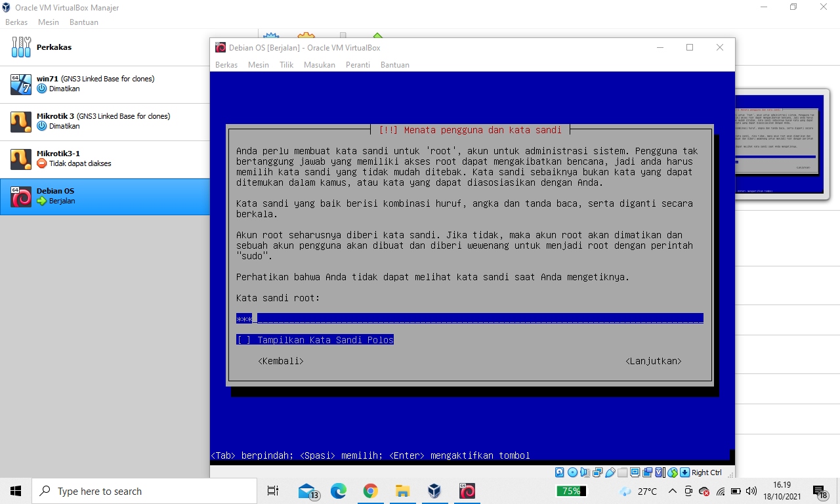840x504 pixels.
Task: Click the audio indicator in VM status bar
Action: coord(585,472)
